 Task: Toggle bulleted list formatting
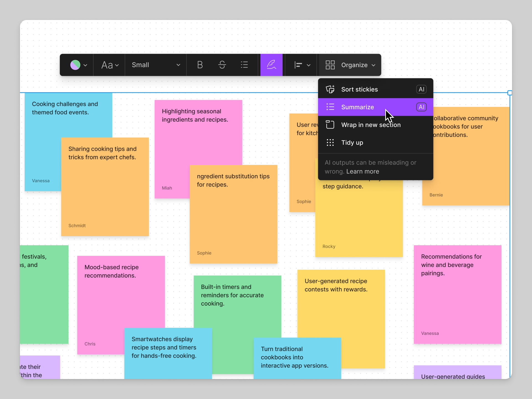point(244,65)
